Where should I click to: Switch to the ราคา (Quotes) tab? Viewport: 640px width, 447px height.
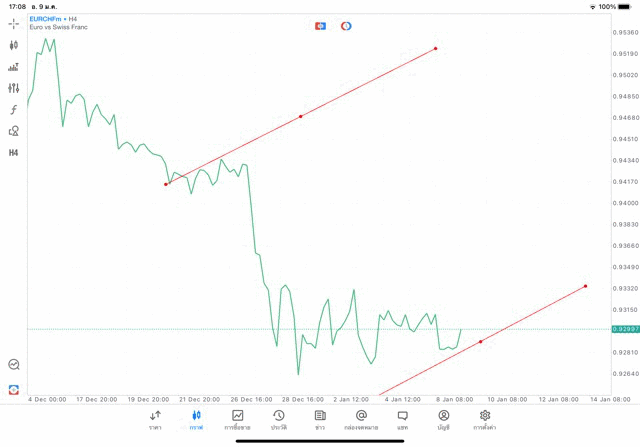[x=155, y=419]
